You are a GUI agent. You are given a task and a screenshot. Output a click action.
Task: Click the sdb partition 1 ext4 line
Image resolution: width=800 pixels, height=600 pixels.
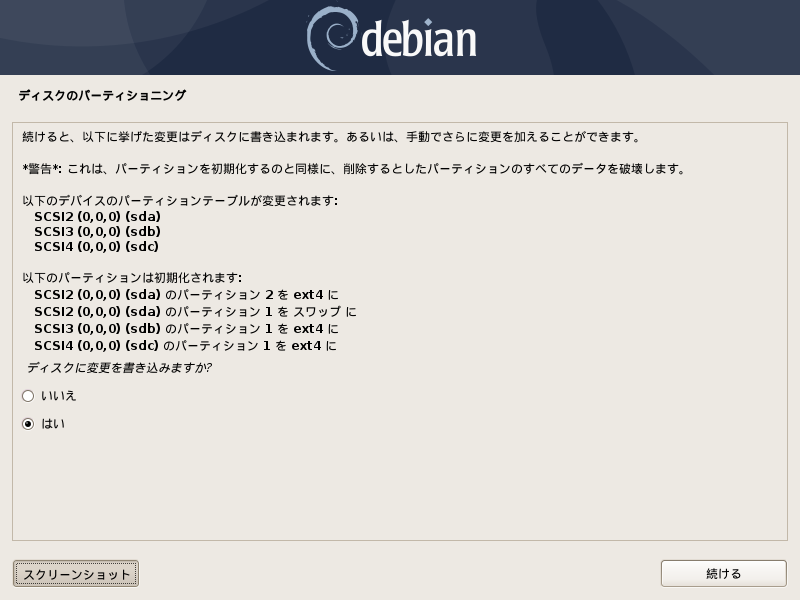click(186, 329)
